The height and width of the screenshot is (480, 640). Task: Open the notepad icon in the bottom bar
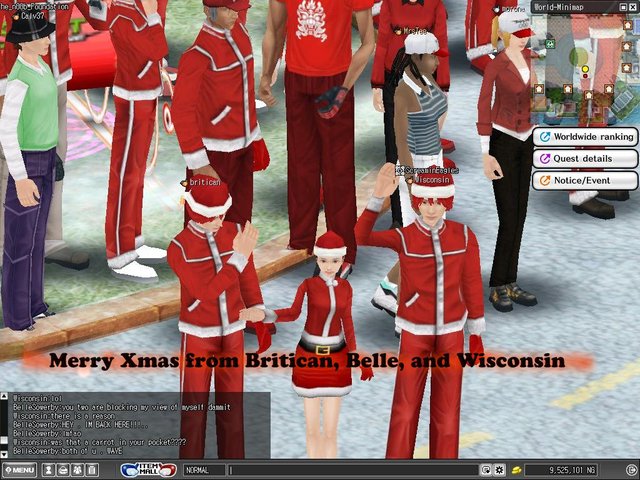(x=92, y=470)
